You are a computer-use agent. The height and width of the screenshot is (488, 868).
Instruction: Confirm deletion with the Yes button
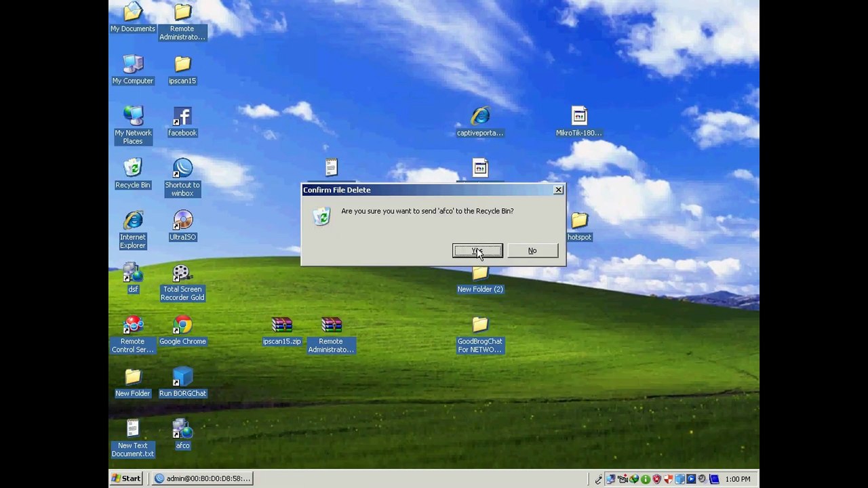point(477,251)
